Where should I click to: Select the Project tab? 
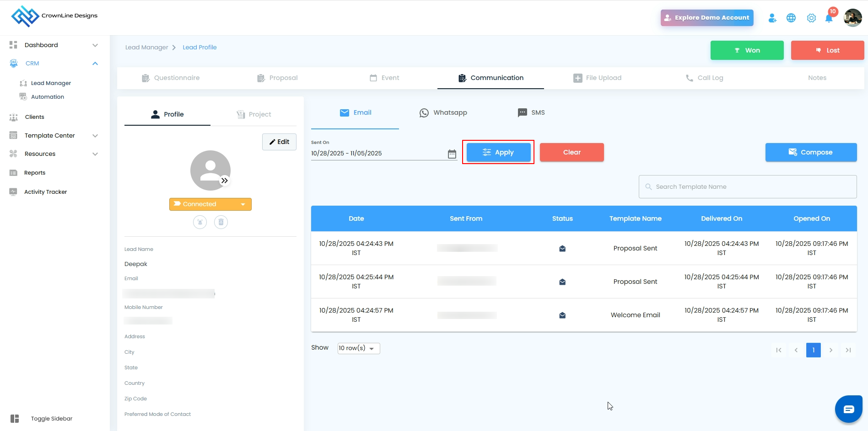pyautogui.click(x=253, y=114)
